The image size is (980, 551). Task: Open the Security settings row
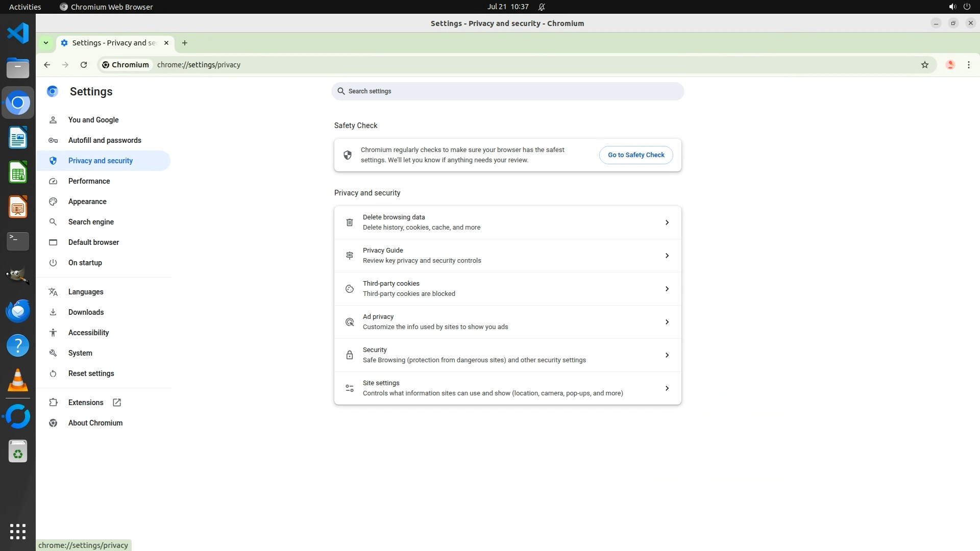tap(507, 355)
